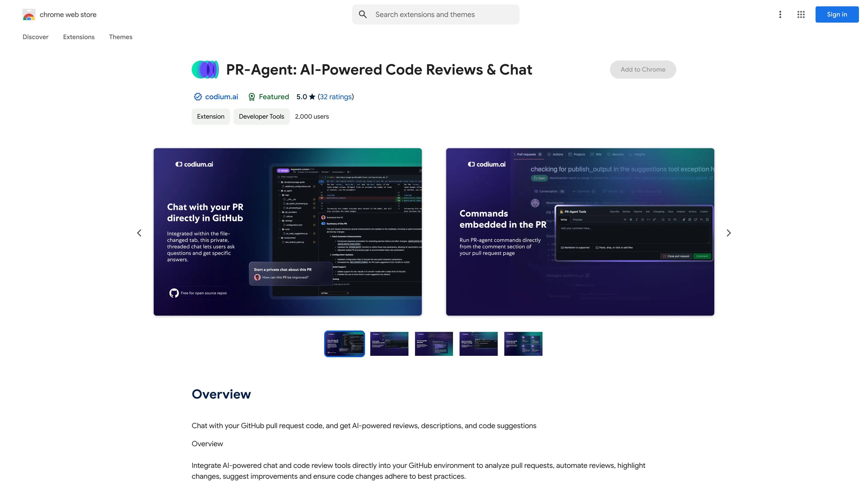Select the fourth carousel thumbnail
The height and width of the screenshot is (488, 868).
click(479, 343)
